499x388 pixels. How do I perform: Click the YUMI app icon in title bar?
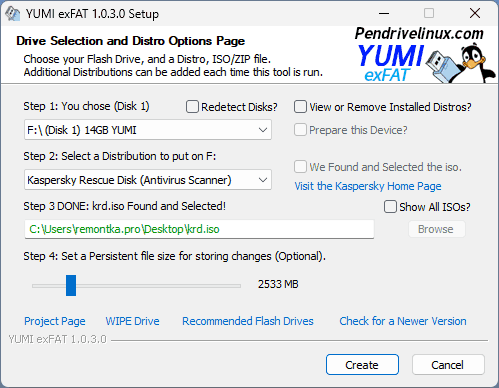pyautogui.click(x=12, y=14)
